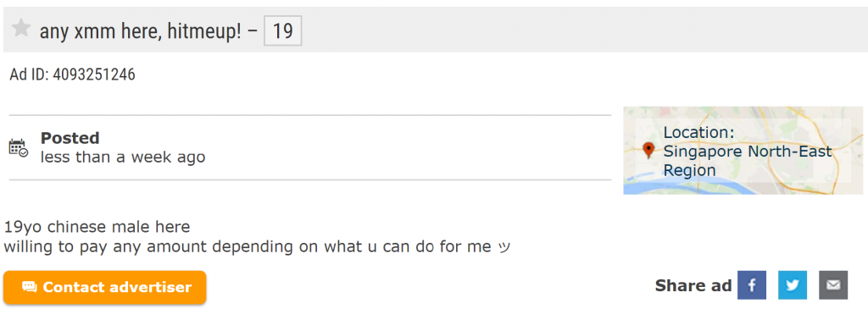Click the Ad ID 4093251246 text

tap(73, 74)
